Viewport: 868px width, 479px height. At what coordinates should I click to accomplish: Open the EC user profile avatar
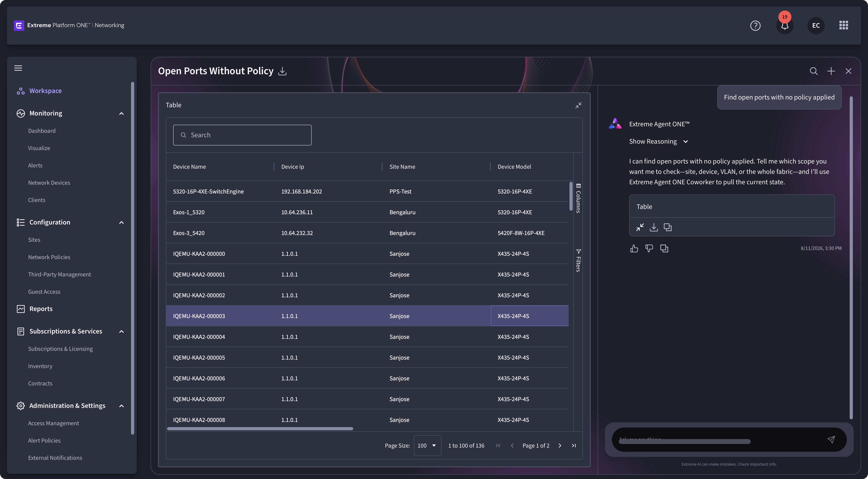(816, 26)
